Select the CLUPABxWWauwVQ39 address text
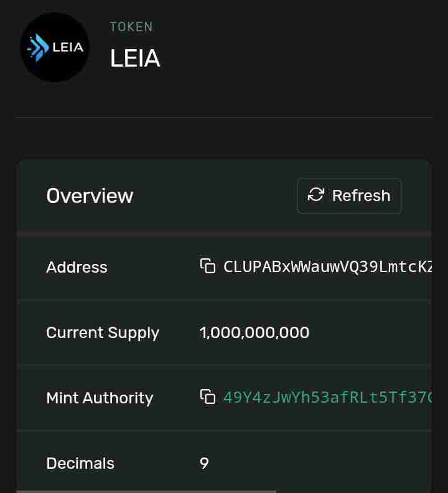The height and width of the screenshot is (493, 448). tap(326, 266)
